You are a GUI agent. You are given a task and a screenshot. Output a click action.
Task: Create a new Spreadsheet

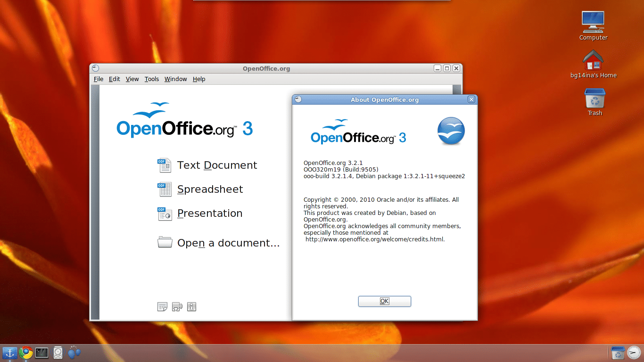200,189
